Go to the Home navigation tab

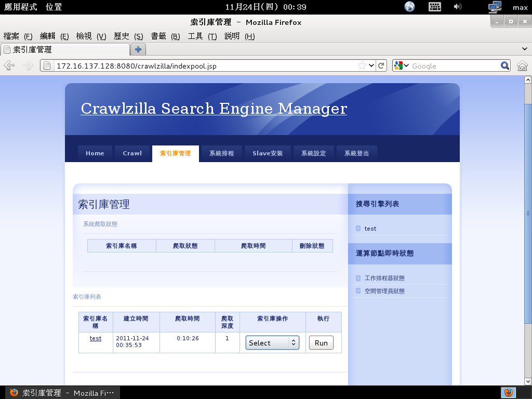click(x=95, y=153)
